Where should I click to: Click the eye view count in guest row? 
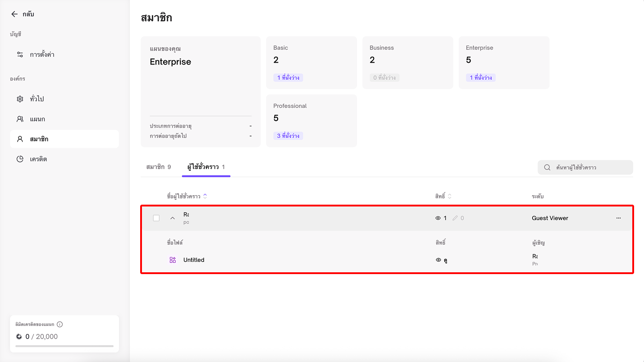pyautogui.click(x=441, y=218)
